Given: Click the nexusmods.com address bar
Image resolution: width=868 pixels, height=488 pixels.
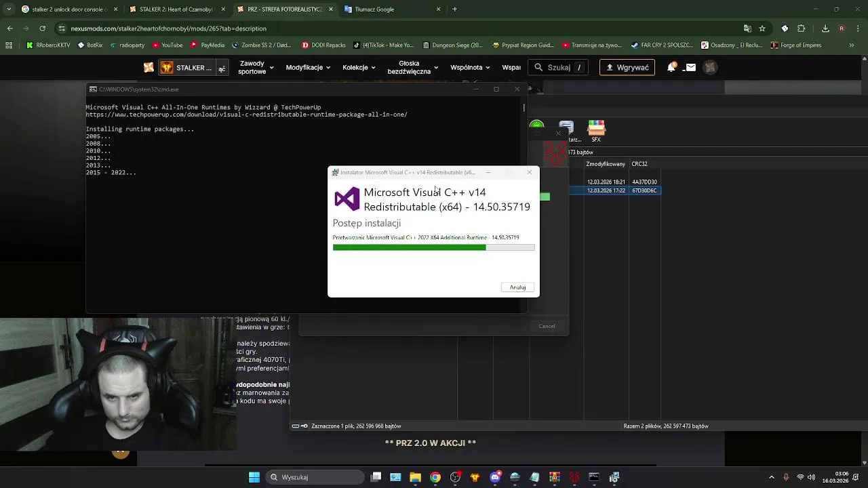Looking at the screenshot, I should coord(400,28).
